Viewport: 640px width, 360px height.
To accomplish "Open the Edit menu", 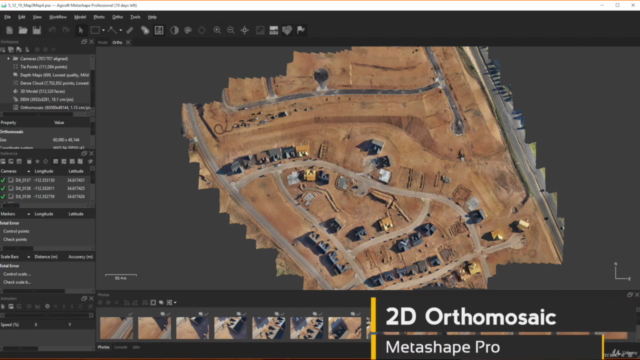I will (x=22, y=17).
